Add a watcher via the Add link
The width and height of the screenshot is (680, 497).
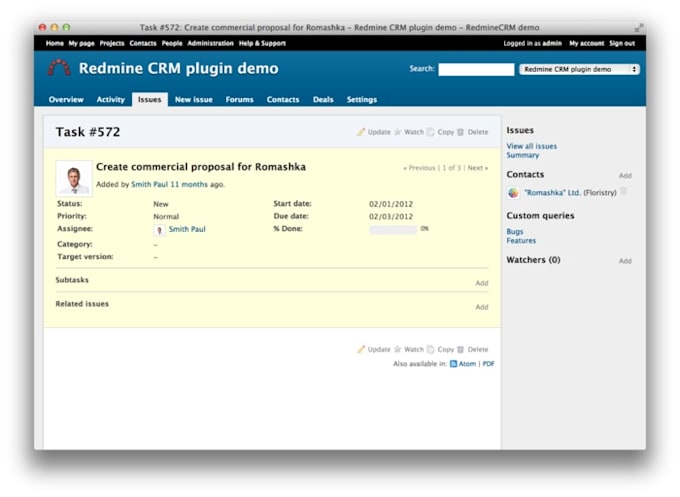pos(624,261)
